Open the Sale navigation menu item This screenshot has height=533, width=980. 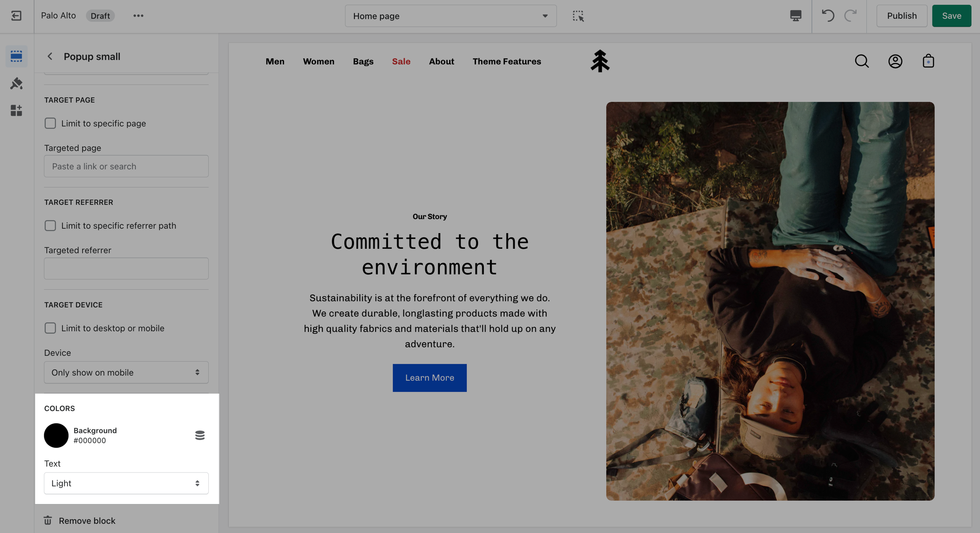(x=401, y=61)
